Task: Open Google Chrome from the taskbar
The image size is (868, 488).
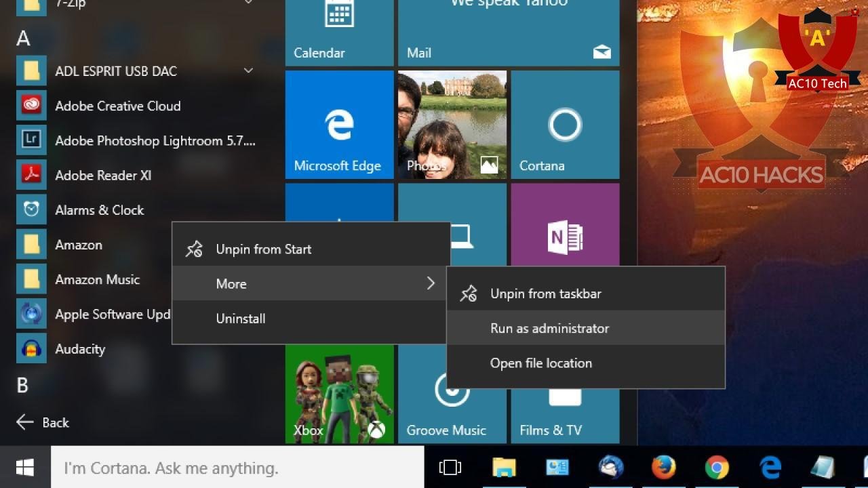Action: (716, 467)
